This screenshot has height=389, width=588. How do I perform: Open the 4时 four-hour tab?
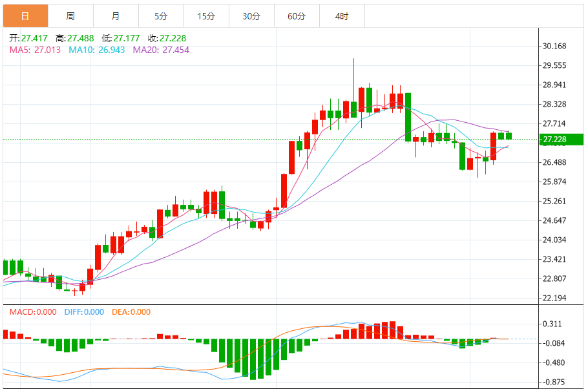click(342, 16)
